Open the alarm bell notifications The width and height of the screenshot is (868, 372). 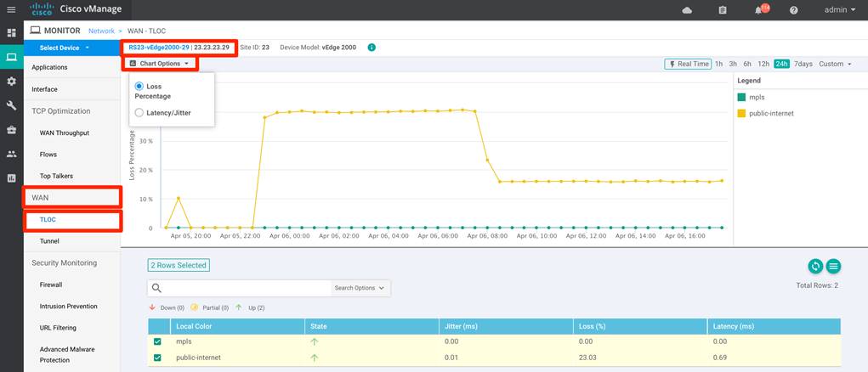click(758, 10)
